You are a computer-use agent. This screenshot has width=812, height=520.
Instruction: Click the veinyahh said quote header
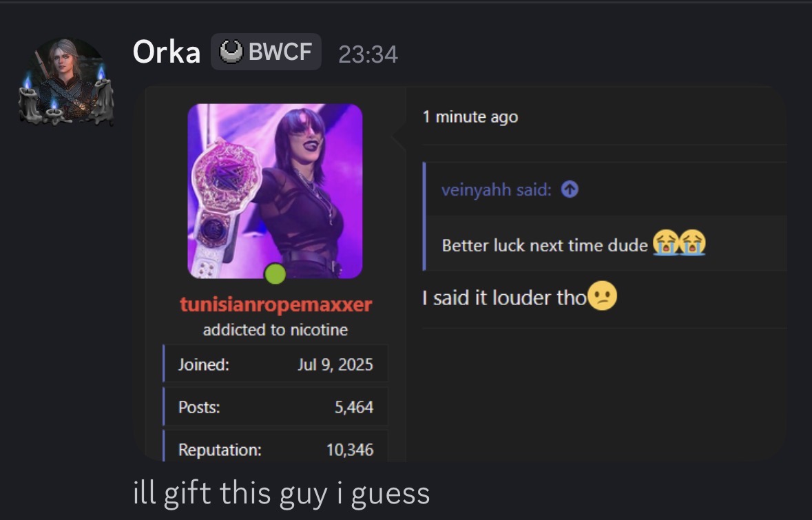tap(496, 189)
